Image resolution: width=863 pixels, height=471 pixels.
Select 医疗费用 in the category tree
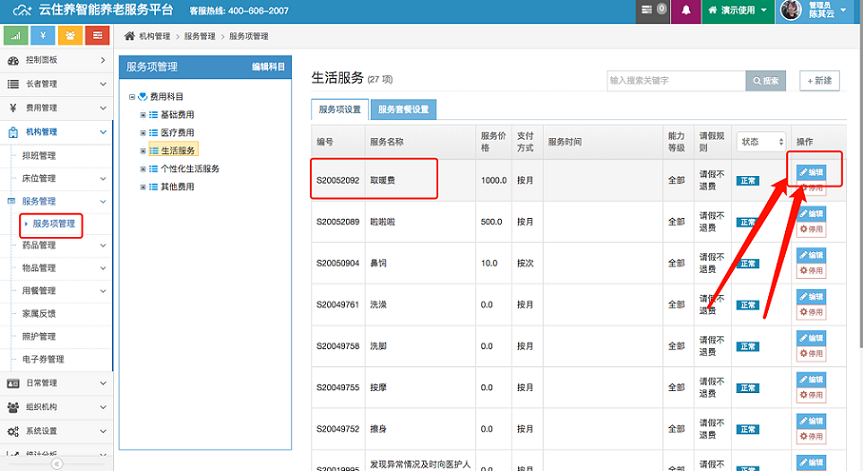click(x=177, y=133)
